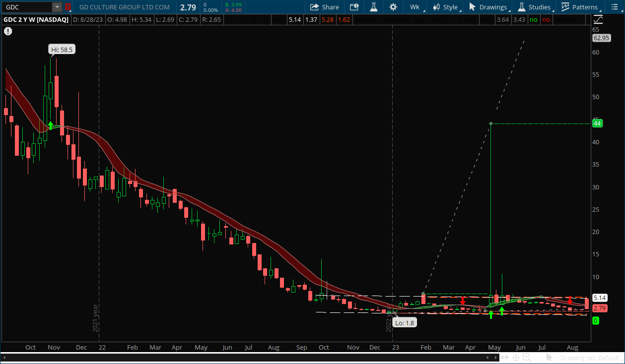Click the green 44 price axis label
This screenshot has height=364, width=625.
coord(597,123)
